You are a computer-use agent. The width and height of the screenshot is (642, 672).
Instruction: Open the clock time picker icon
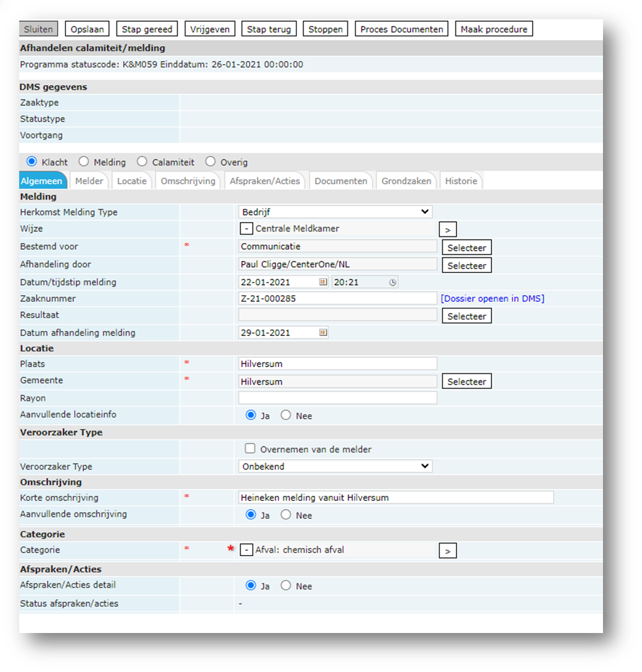(x=392, y=282)
